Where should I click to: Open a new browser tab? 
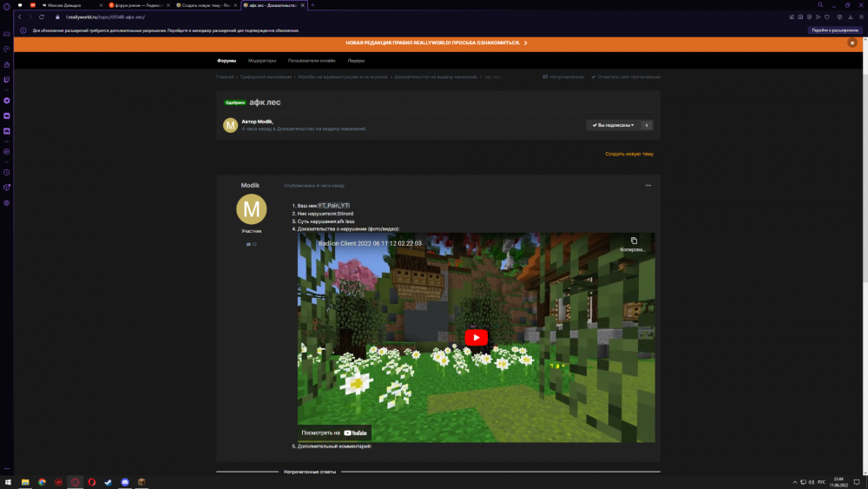312,5
